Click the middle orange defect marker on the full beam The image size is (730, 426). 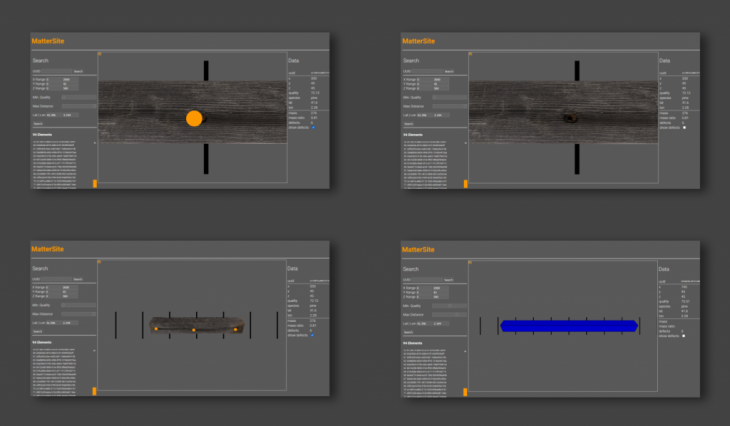click(x=193, y=330)
